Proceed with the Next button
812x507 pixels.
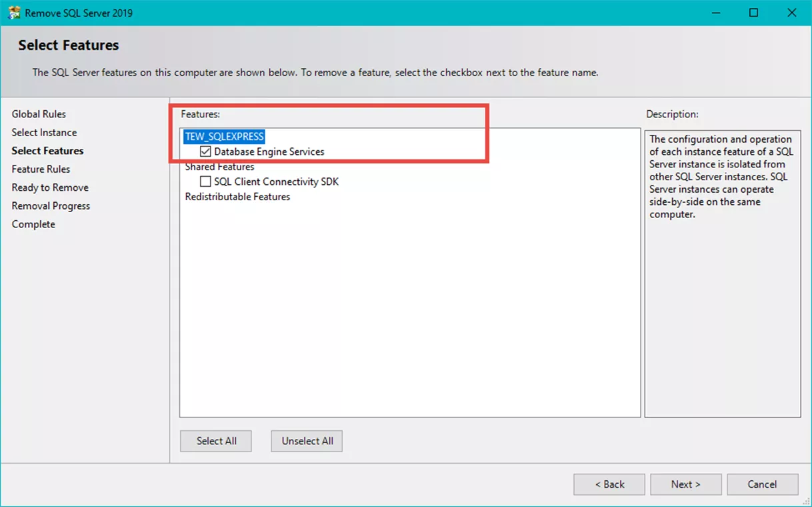[686, 484]
